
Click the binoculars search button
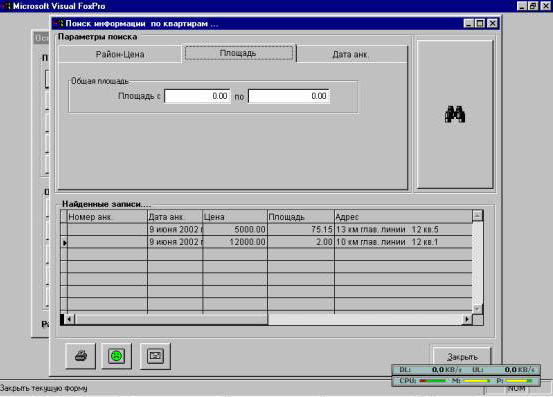pyautogui.click(x=455, y=115)
